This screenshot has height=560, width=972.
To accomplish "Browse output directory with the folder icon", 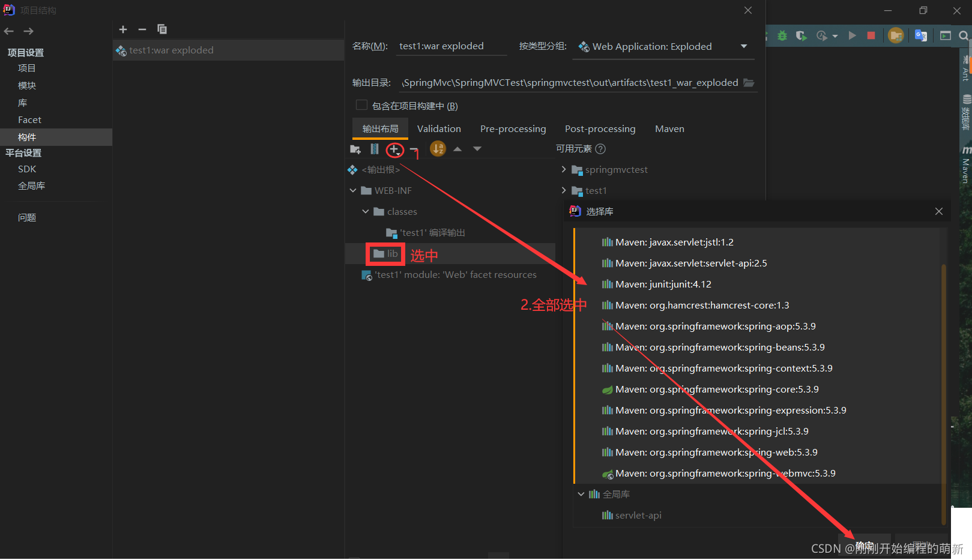I will click(x=749, y=83).
